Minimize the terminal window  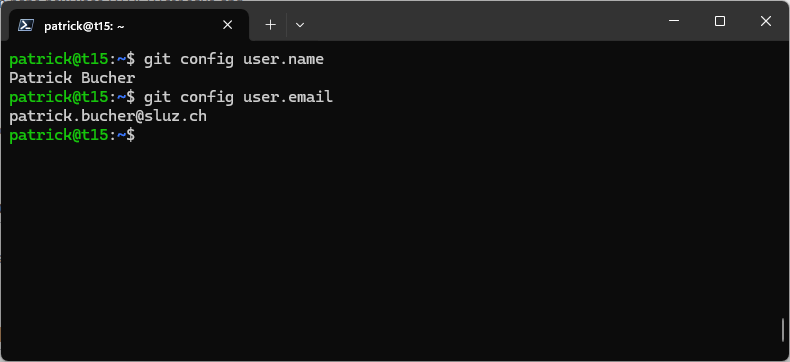point(674,21)
